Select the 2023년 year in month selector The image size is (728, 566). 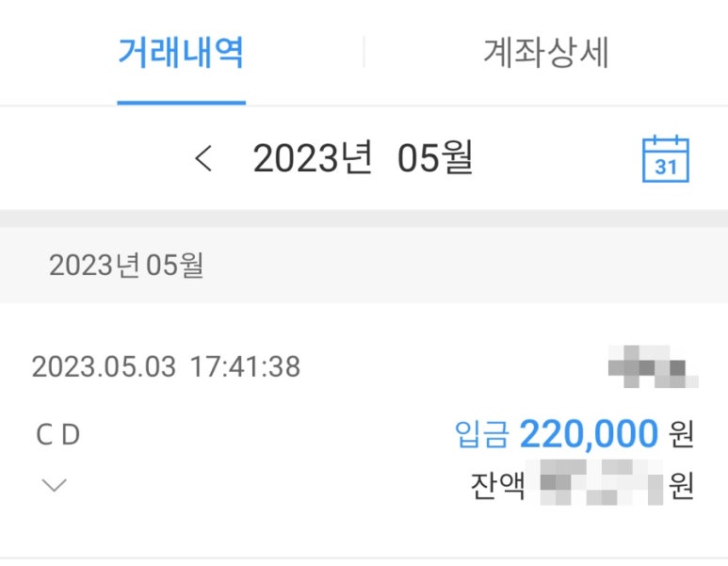(x=313, y=158)
